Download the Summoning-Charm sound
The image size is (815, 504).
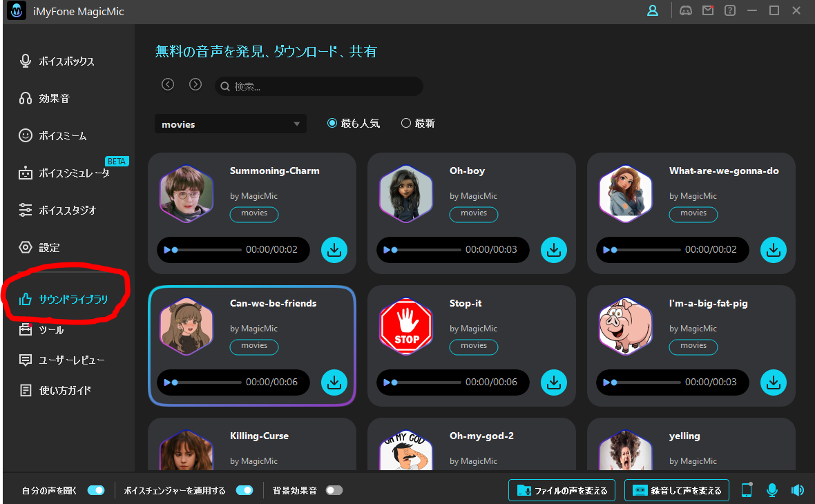coord(334,250)
